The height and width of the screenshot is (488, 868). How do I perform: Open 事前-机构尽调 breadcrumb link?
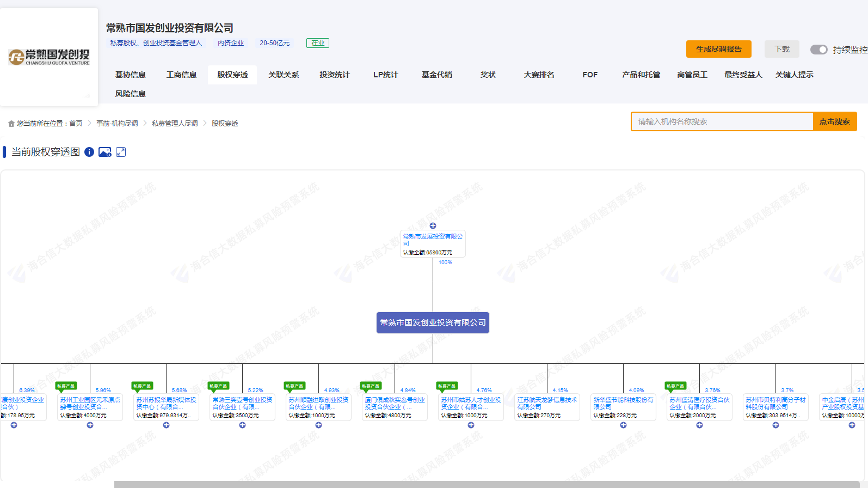pyautogui.click(x=118, y=124)
